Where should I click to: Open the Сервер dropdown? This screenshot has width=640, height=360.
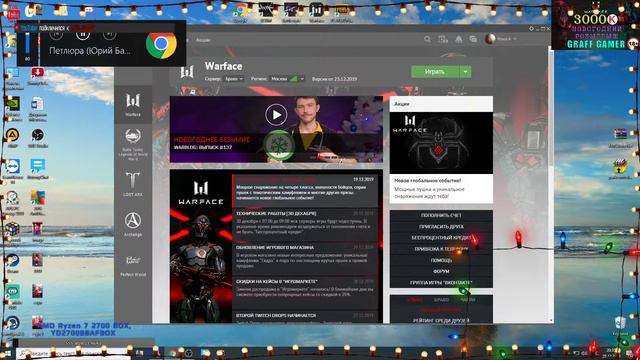pos(234,79)
